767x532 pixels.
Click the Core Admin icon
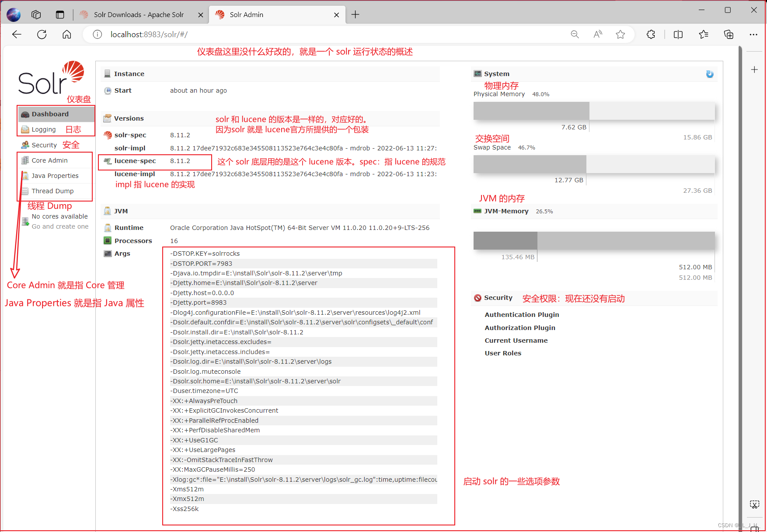point(25,160)
